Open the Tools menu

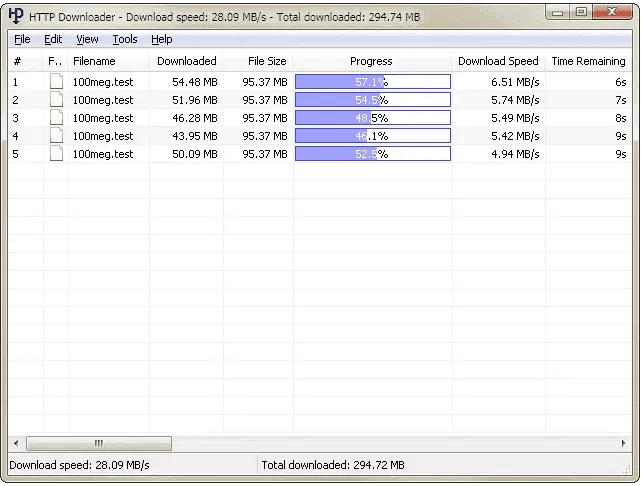pyautogui.click(x=125, y=39)
